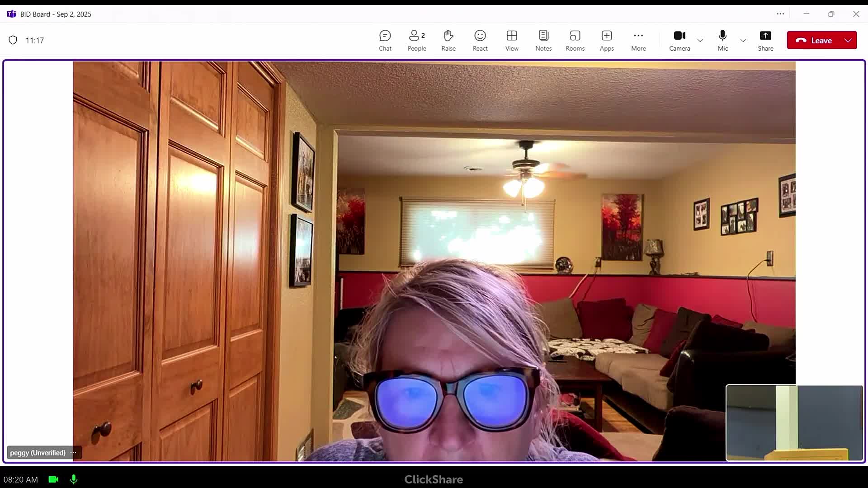Open Leave button dropdown arrow
The height and width of the screenshot is (488, 868).
(848, 40)
